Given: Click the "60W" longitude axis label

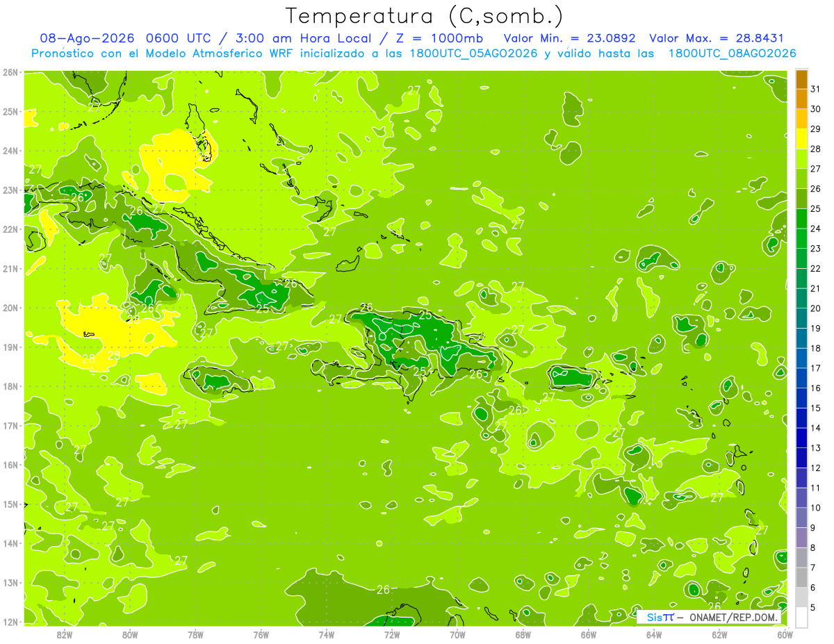Looking at the screenshot, I should click(785, 635).
